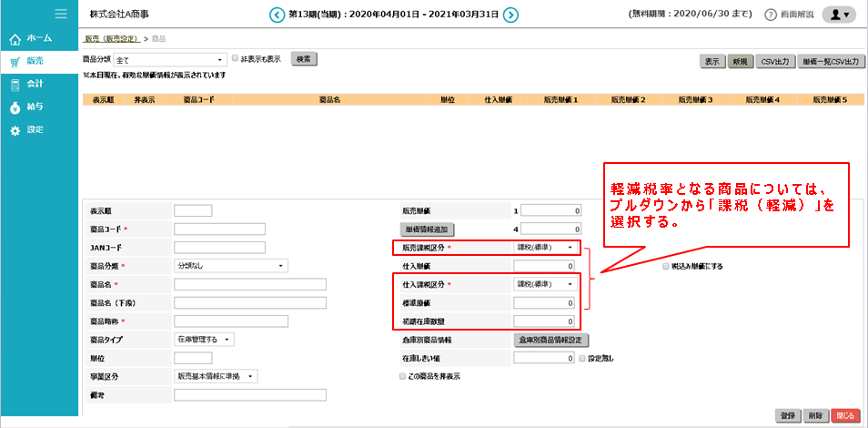Enable 非表示も表示 checkbox

(x=236, y=58)
